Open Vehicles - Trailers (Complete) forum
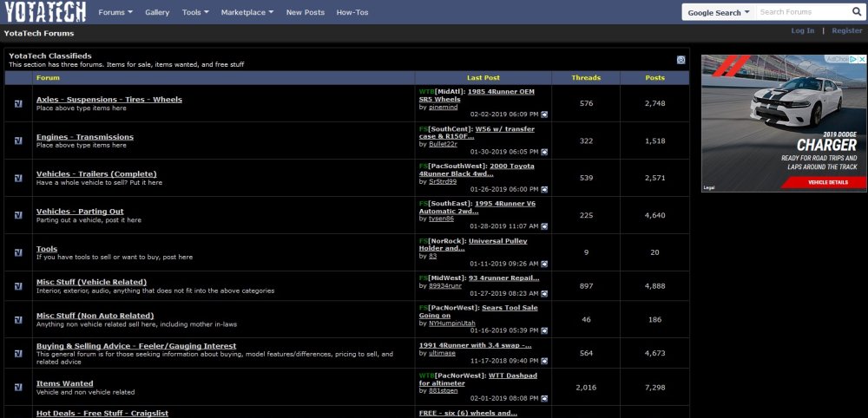Viewport: 868px width, 418px height. [96, 174]
